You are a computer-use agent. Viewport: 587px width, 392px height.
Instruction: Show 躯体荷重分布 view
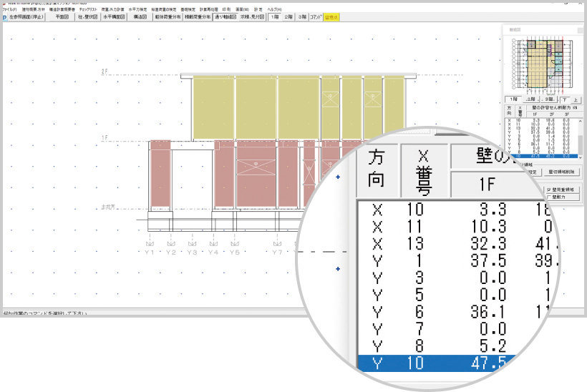coord(168,17)
